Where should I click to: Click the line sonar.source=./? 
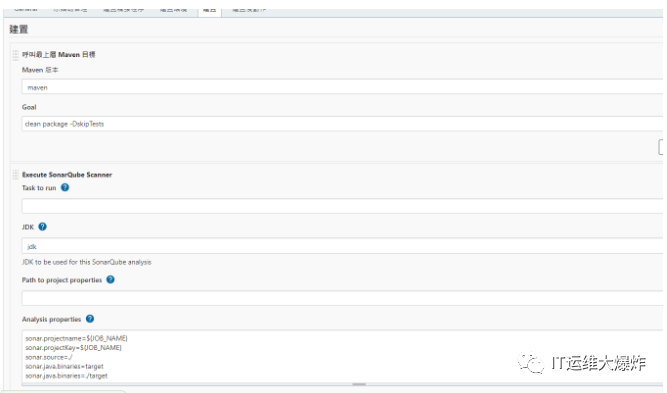point(48,357)
